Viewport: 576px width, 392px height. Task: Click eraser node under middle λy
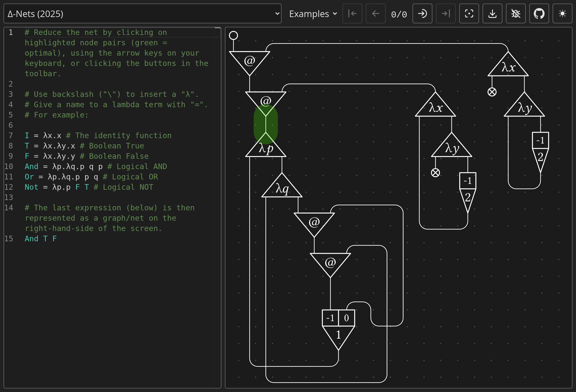(435, 173)
